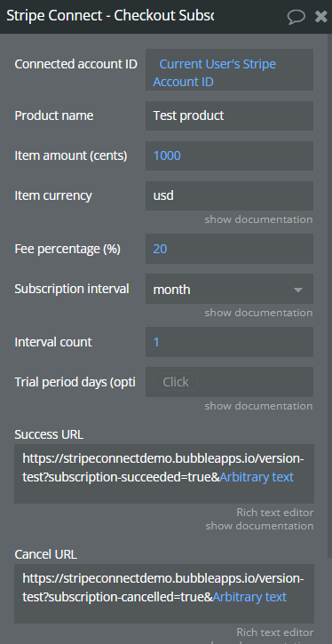
Task: Click Arbitrary text in Cancel URL
Action: tap(250, 597)
